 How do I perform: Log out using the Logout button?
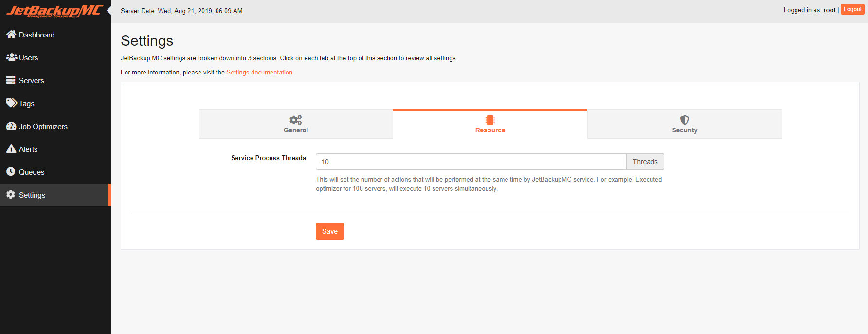[x=852, y=9]
